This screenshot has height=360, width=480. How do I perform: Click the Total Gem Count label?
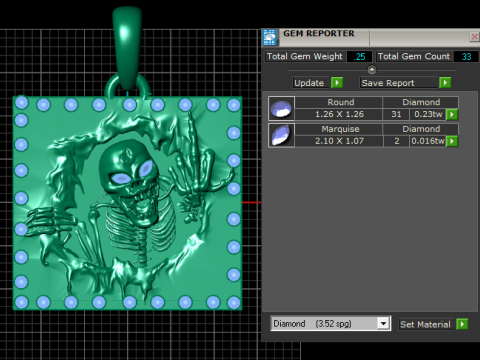point(414,57)
